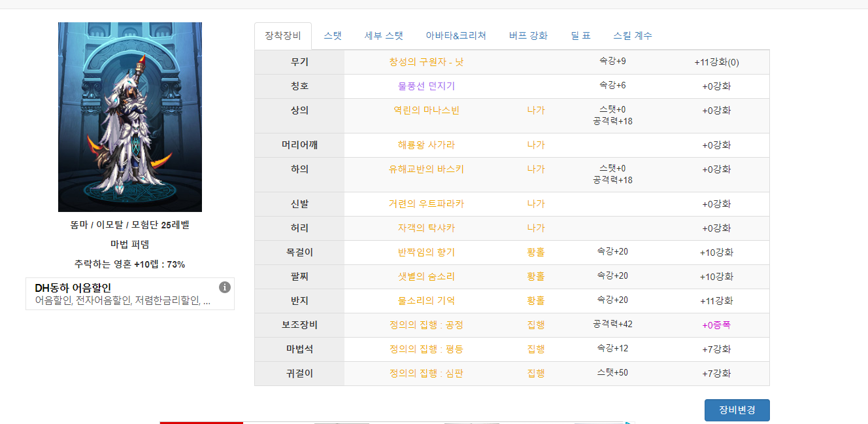This screenshot has height=424, width=868.
Task: Click shoes item 거련의 우트파라카
Action: pyautogui.click(x=426, y=204)
